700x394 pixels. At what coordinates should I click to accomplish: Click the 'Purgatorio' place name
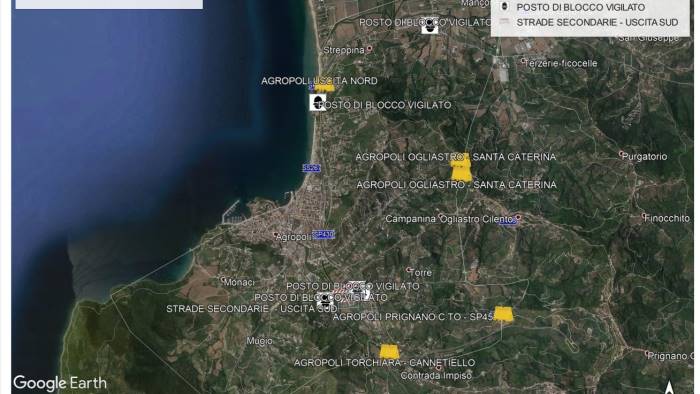[645, 157]
